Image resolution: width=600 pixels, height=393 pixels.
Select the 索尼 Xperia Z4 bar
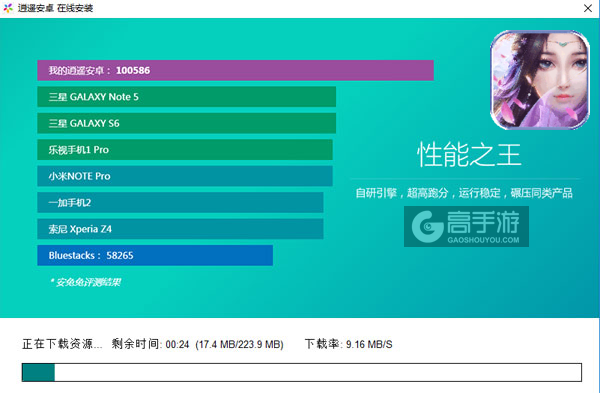coord(180,229)
